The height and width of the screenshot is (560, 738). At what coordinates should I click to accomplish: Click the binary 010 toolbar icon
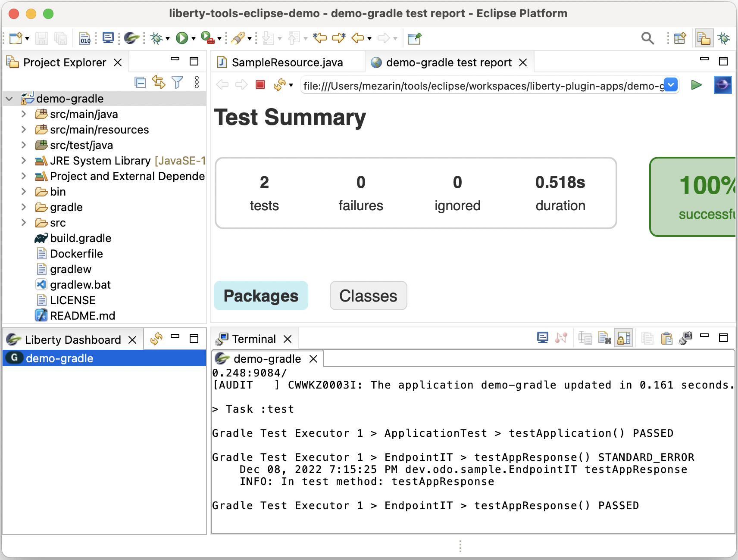point(85,38)
